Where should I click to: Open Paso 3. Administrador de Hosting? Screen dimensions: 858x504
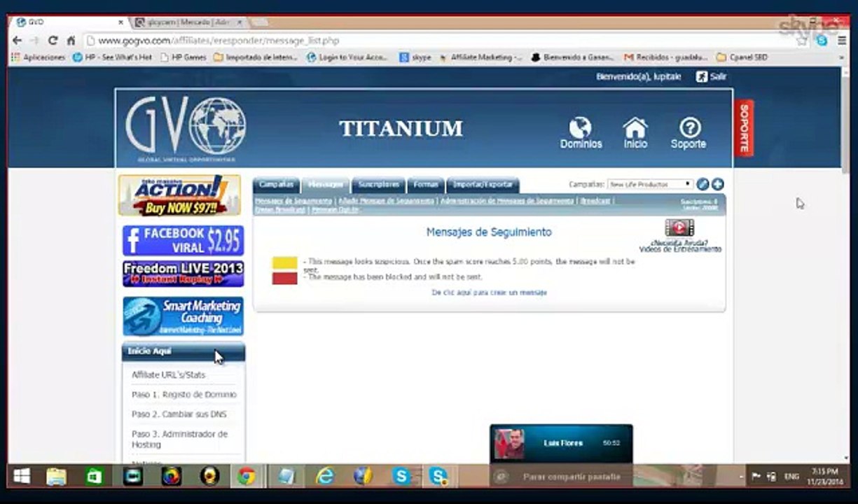click(x=179, y=439)
